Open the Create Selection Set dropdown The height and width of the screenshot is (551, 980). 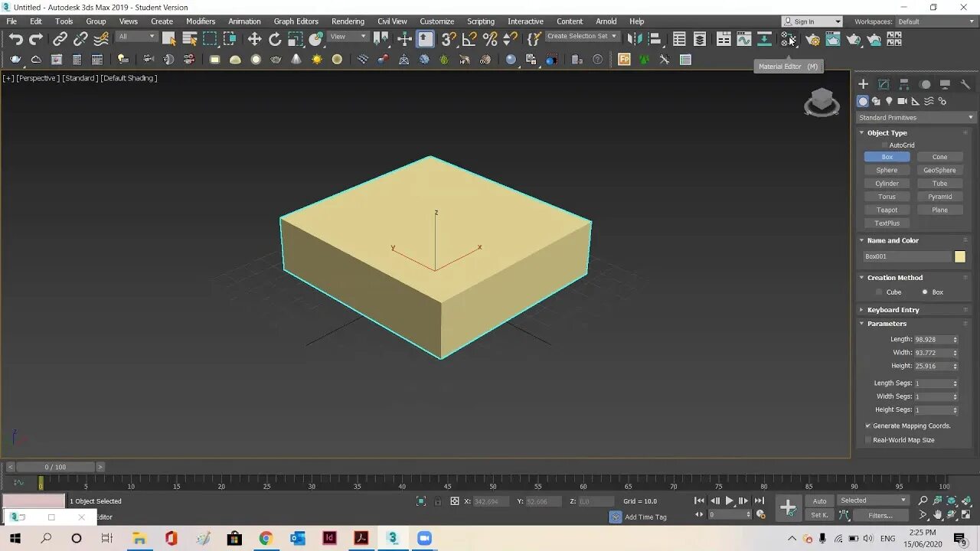[x=582, y=36]
